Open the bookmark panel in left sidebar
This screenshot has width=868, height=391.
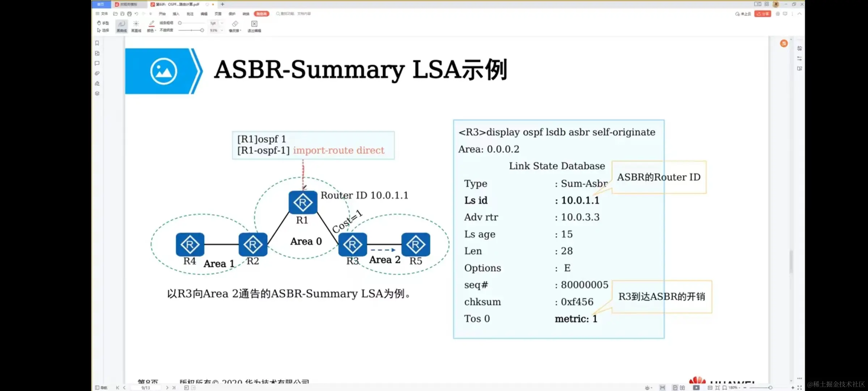click(x=97, y=43)
